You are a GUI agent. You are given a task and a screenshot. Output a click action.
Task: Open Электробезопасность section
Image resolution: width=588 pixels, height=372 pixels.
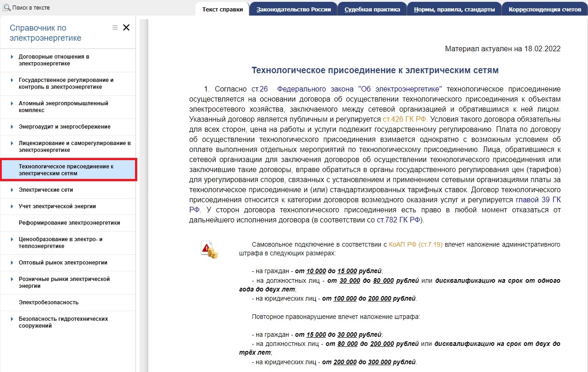pyautogui.click(x=68, y=302)
